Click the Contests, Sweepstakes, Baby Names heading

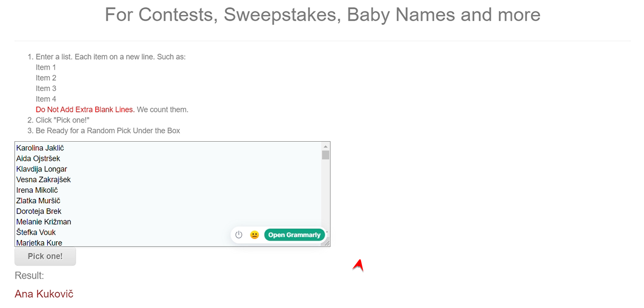[x=322, y=14]
